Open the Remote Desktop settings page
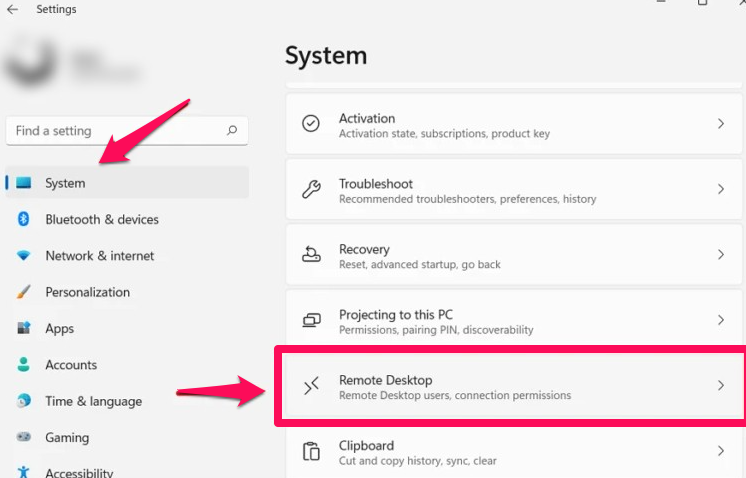This screenshot has height=478, width=746. 514,385
